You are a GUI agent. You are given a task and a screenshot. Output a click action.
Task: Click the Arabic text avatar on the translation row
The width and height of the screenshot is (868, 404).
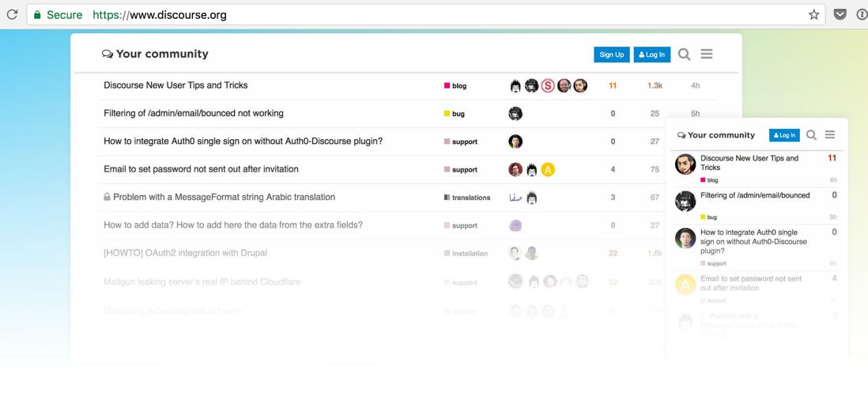[515, 198]
